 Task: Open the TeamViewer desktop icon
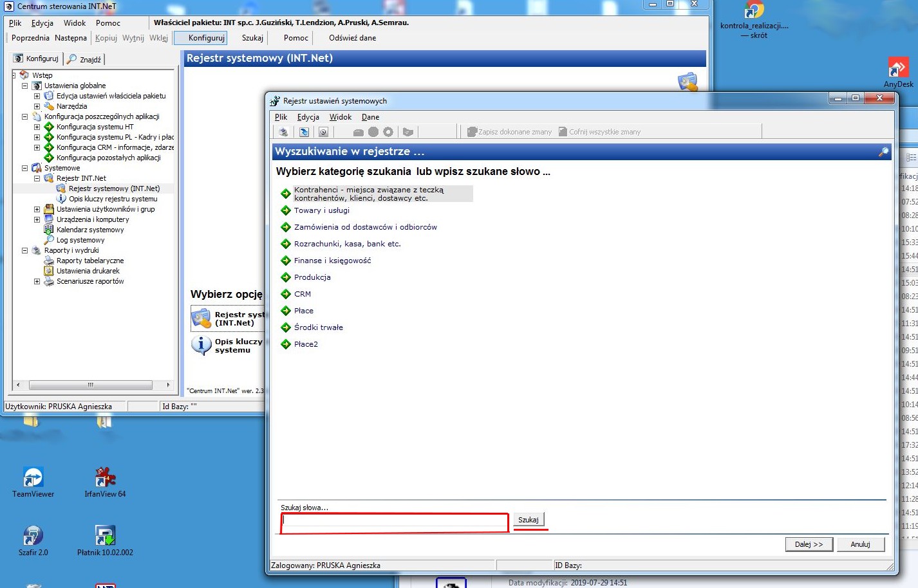click(33, 482)
